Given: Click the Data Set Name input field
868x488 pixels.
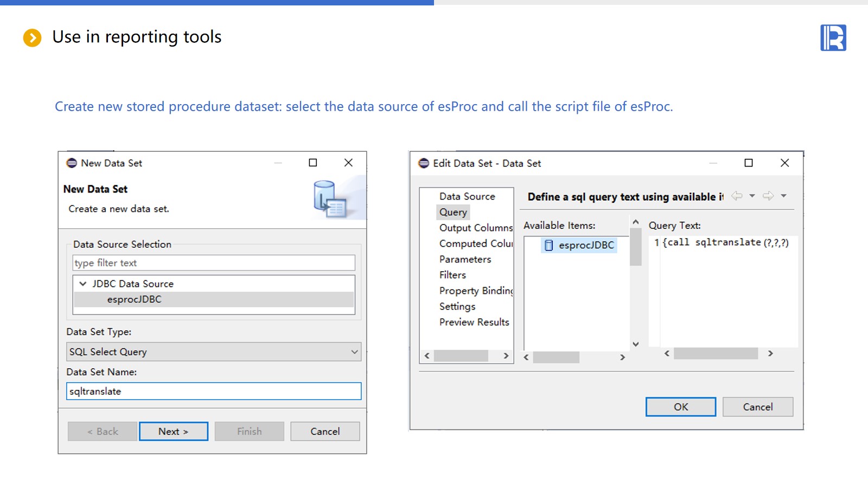Looking at the screenshot, I should (x=213, y=391).
